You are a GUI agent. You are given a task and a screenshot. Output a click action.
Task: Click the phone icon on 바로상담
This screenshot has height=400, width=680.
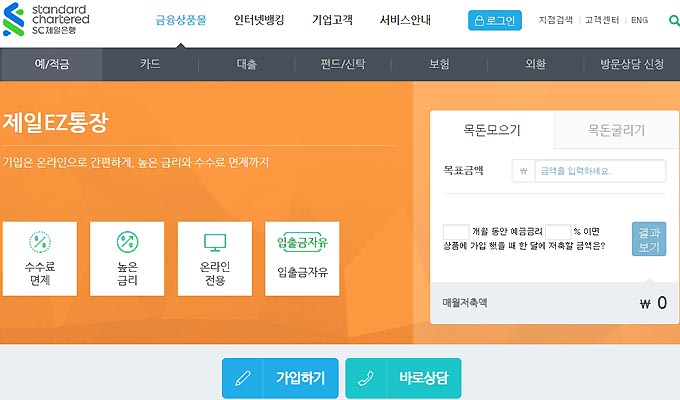point(366,378)
